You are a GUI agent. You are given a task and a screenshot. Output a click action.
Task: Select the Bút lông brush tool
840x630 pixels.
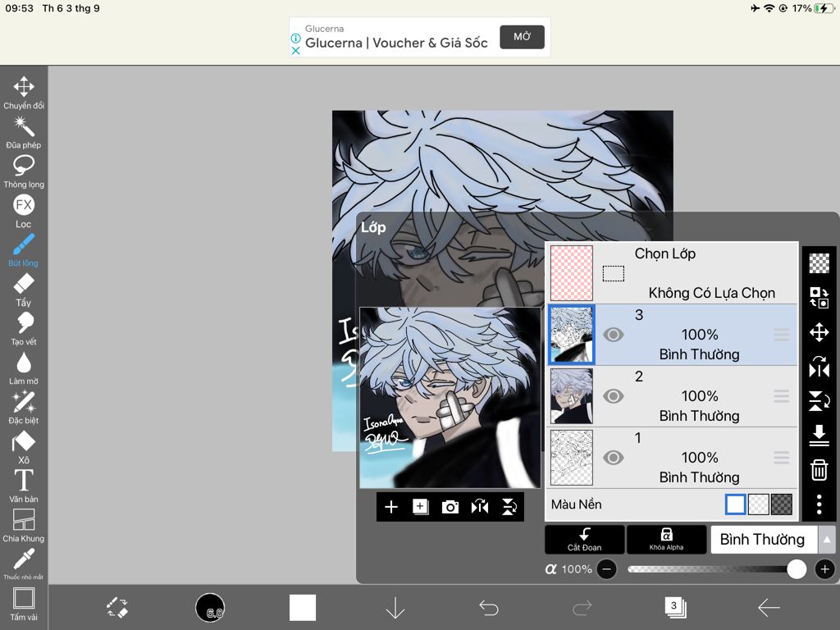(x=24, y=250)
